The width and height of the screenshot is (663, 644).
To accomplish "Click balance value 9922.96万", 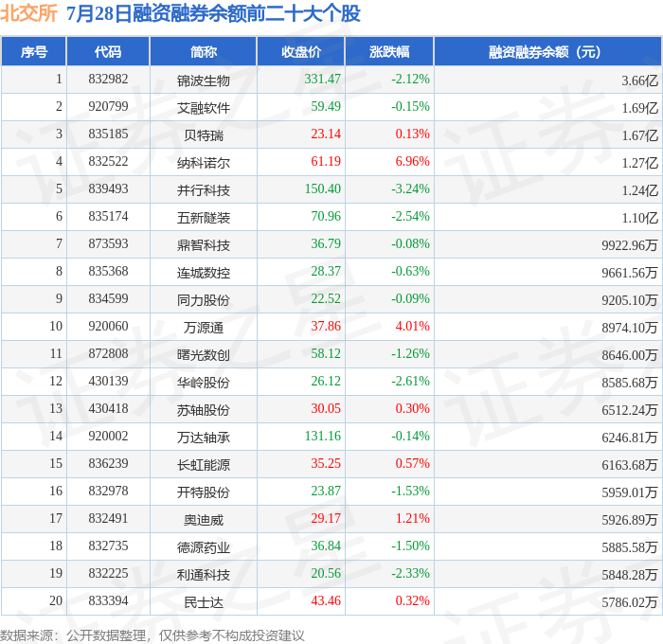I will click(x=630, y=245).
